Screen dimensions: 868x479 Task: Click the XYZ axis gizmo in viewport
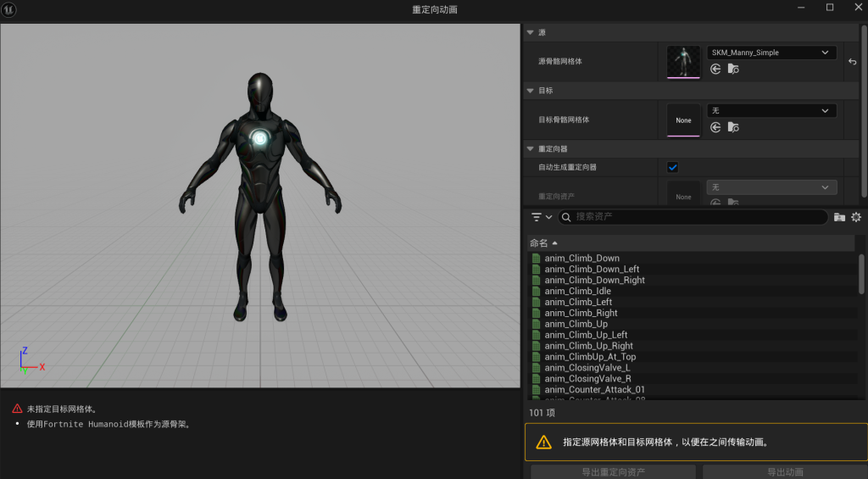click(31, 360)
